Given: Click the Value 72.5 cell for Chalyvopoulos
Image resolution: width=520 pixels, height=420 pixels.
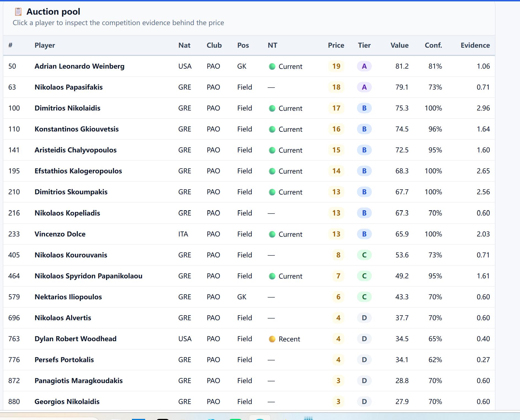Looking at the screenshot, I should point(402,150).
